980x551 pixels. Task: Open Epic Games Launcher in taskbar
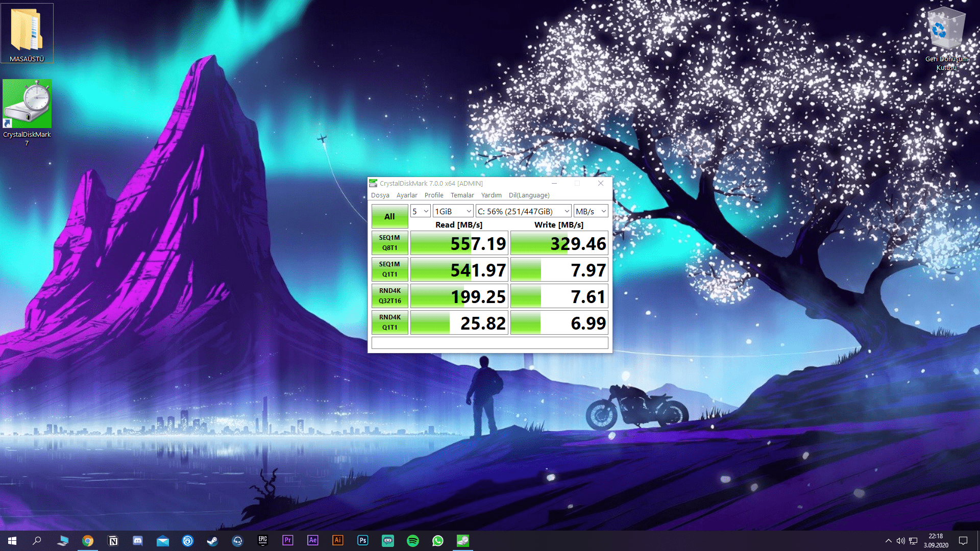(x=263, y=540)
